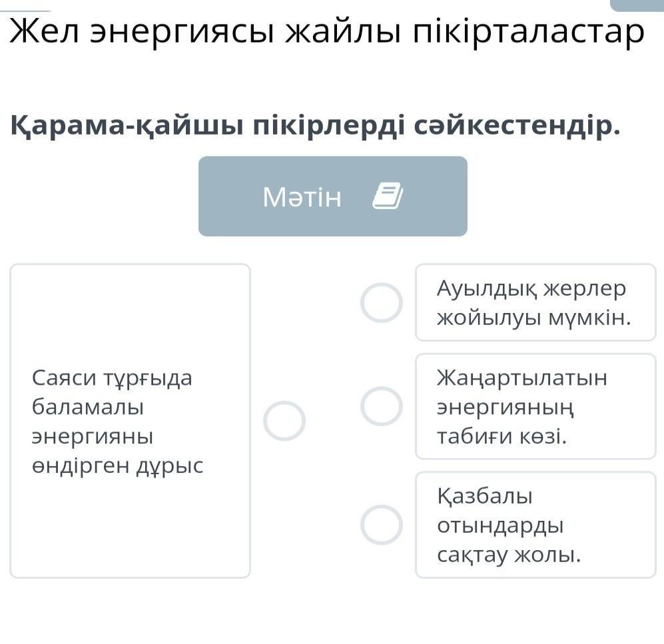Click өндірген дұрыс line in the left card
664x644 pixels.
pos(118,467)
